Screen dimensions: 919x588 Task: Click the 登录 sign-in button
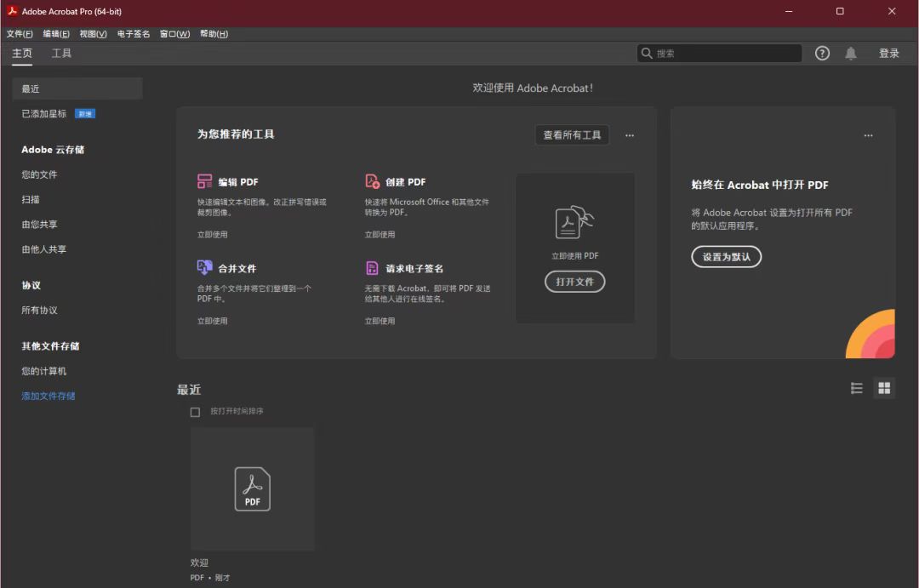[888, 54]
